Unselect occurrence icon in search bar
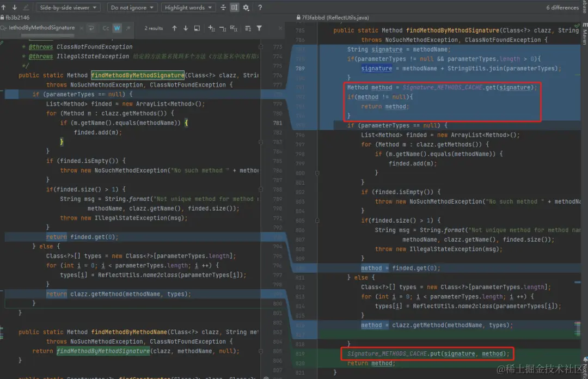This screenshot has width=588, height=379. (223, 28)
